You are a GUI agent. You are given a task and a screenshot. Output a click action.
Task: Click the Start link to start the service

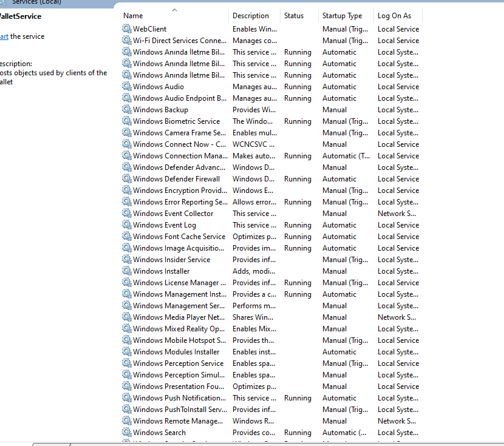tap(4, 36)
